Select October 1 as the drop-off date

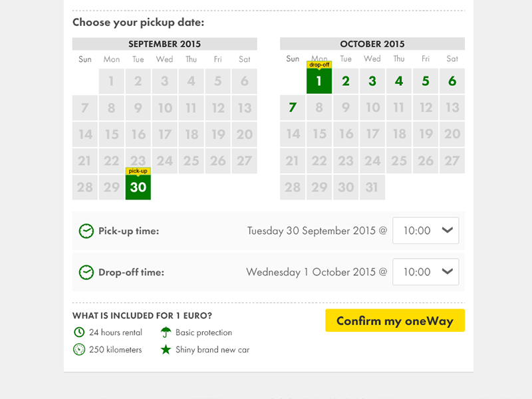coord(319,81)
